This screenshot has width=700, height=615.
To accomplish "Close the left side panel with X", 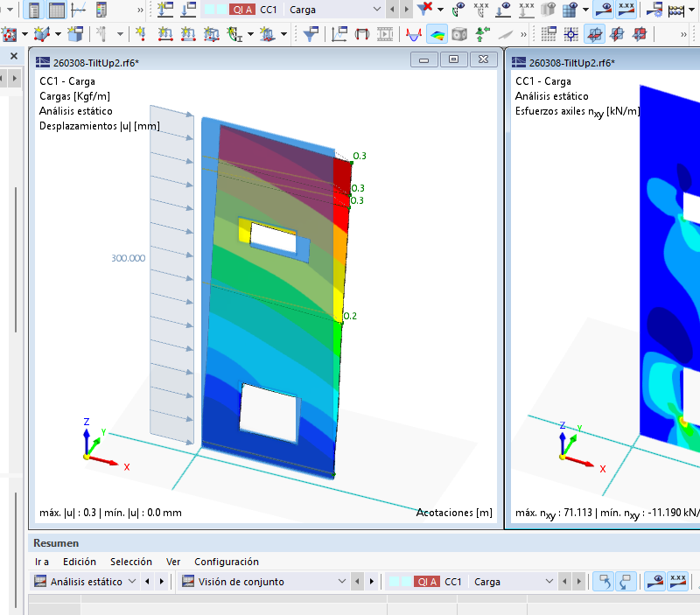I will pyautogui.click(x=14, y=56).
